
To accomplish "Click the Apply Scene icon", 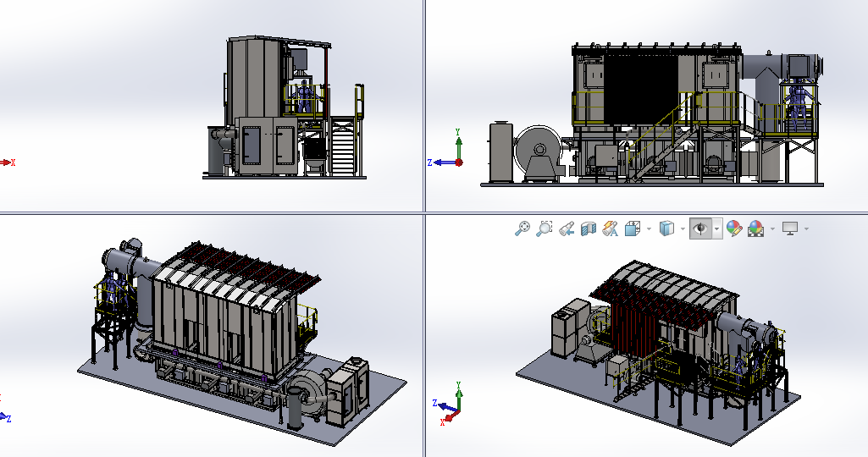I will click(x=755, y=228).
